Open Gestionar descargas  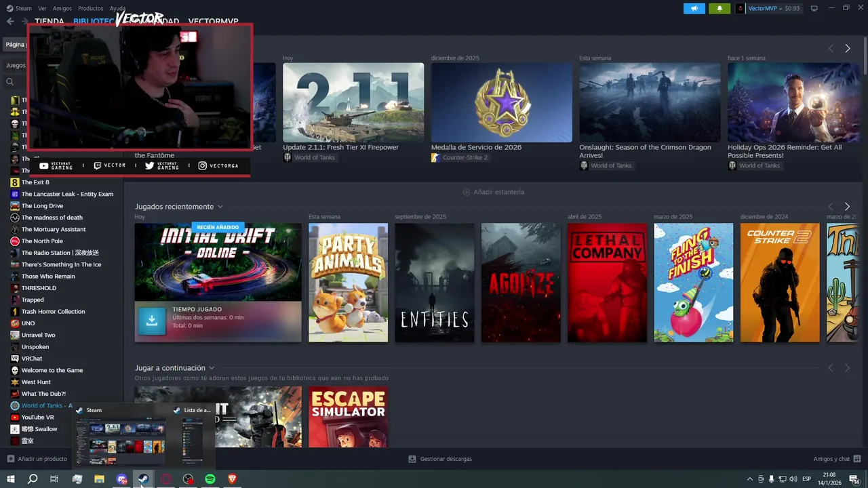click(x=440, y=459)
